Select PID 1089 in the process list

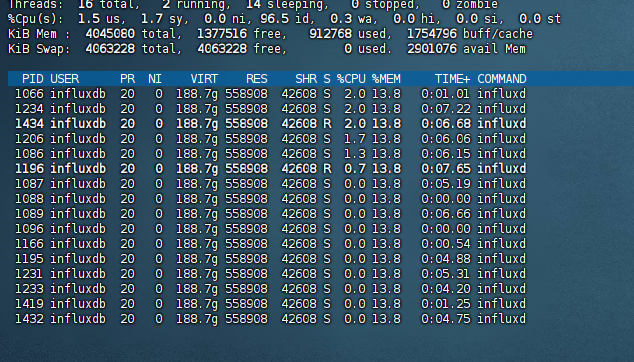click(29, 214)
